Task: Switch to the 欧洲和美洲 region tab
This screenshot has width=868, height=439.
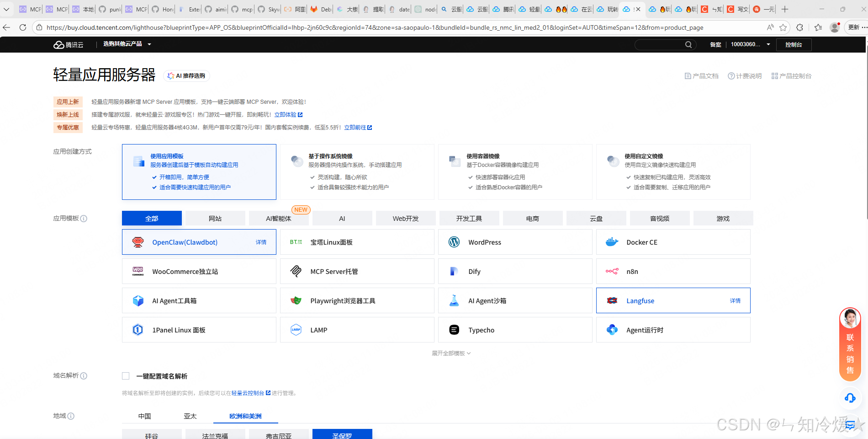Action: (x=245, y=416)
